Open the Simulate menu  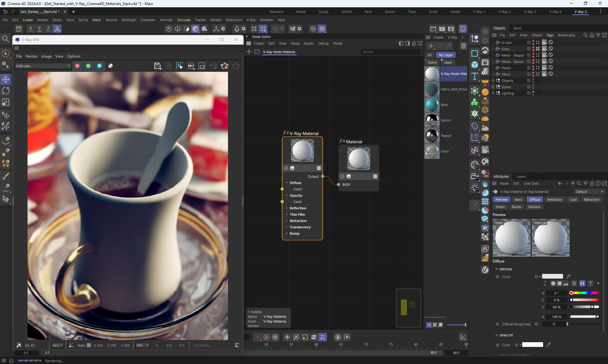click(184, 20)
